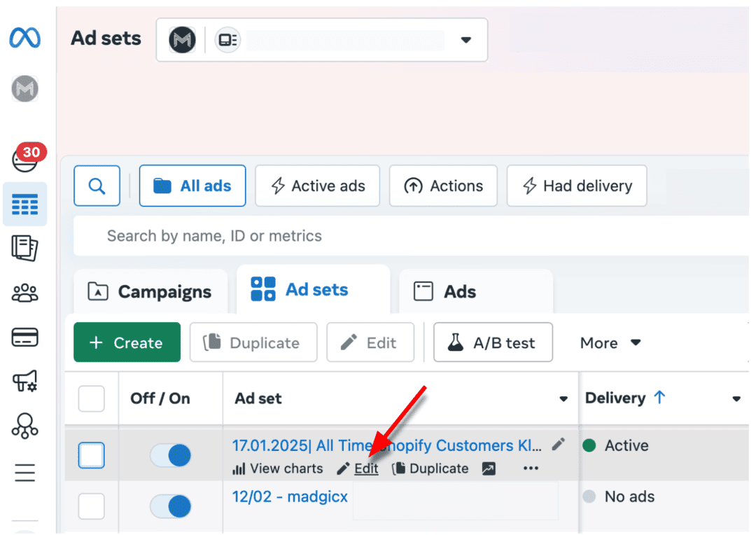The image size is (756, 535).
Task: Select the All ads filter
Action: [192, 186]
